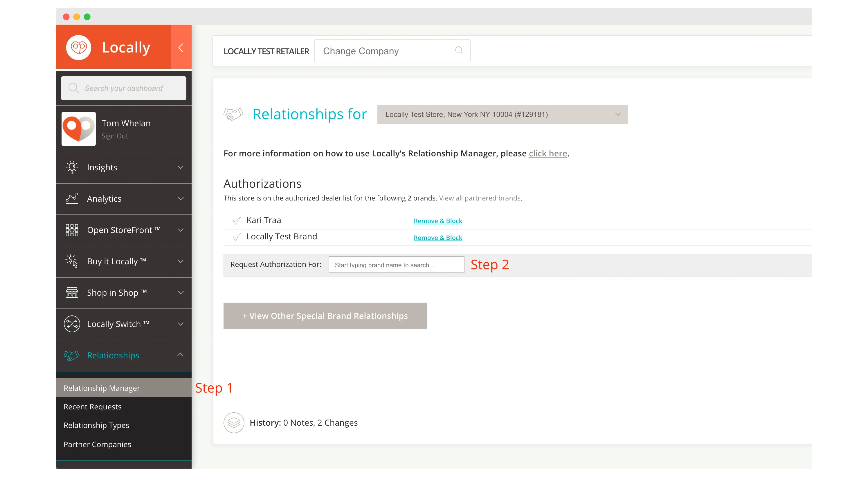Click the Relationships for title
The image size is (868, 477).
pyautogui.click(x=310, y=114)
